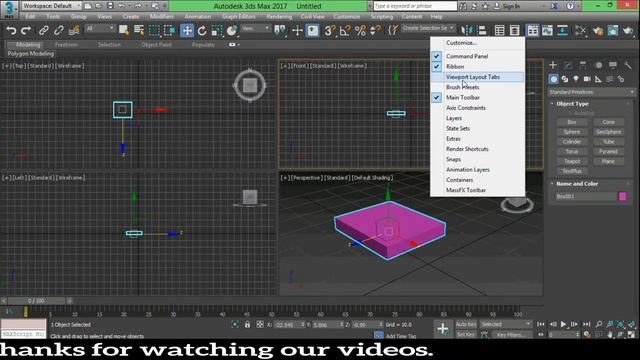Open Selected key mode dropdown
Screen dimensions: 640x360
pos(506,324)
